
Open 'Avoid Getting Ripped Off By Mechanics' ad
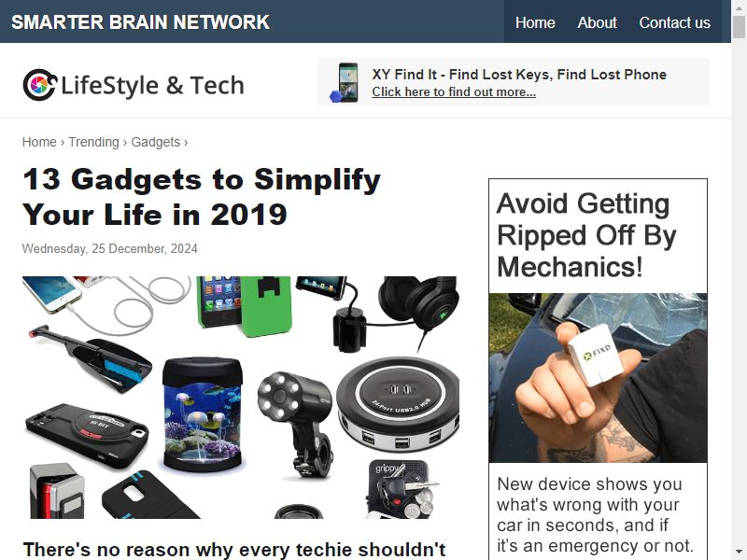[586, 235]
